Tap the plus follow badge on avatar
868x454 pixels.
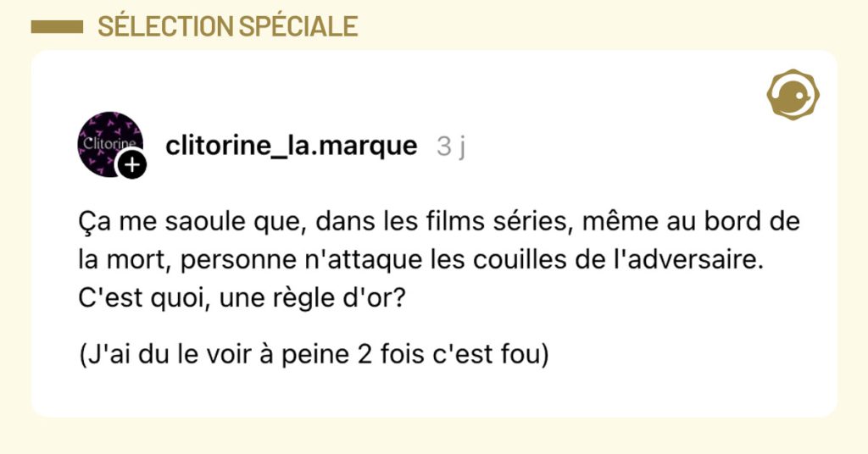tap(131, 165)
